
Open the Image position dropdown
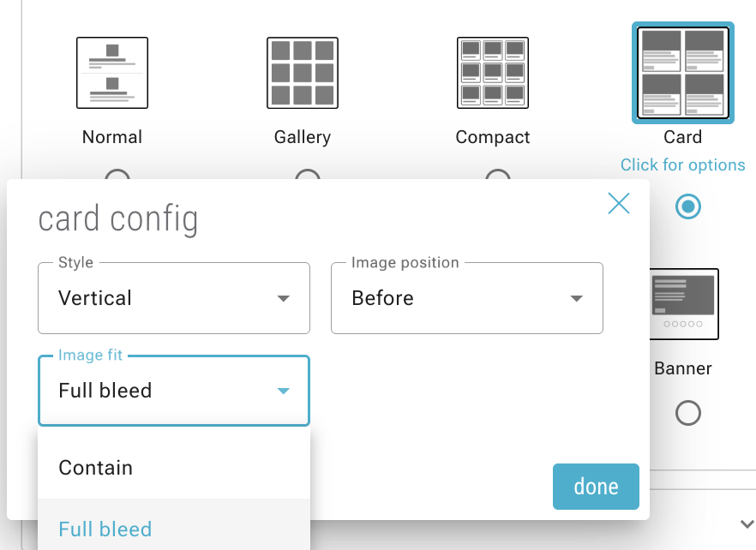point(467,298)
